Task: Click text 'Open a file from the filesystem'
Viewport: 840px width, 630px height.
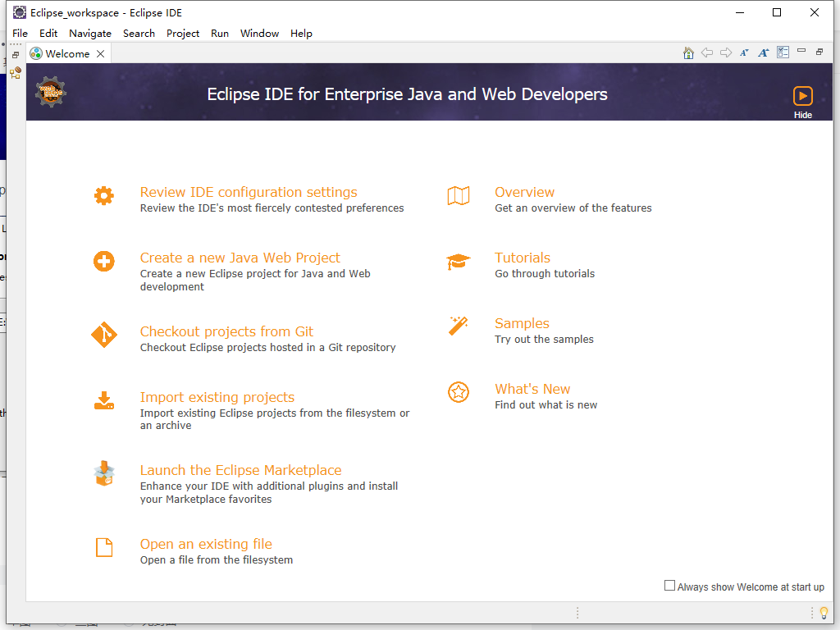Action: click(x=217, y=559)
